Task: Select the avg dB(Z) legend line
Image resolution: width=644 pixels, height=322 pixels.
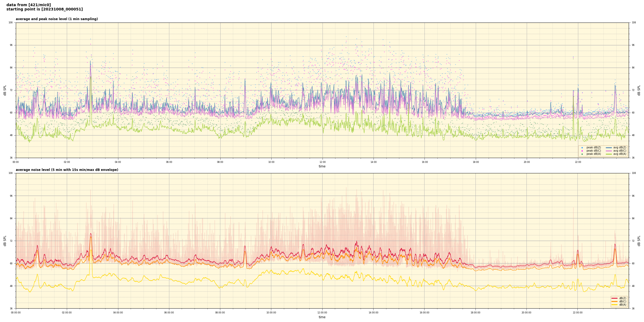Action: point(609,148)
